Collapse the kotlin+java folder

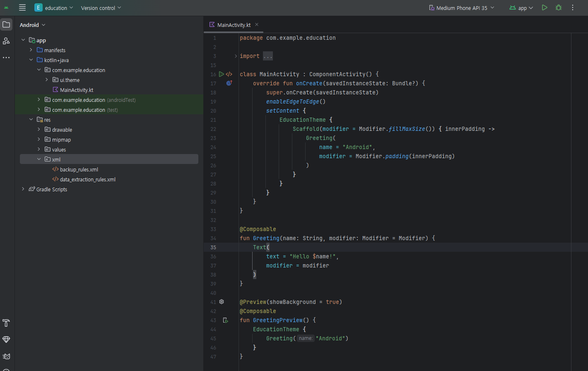[31, 60]
